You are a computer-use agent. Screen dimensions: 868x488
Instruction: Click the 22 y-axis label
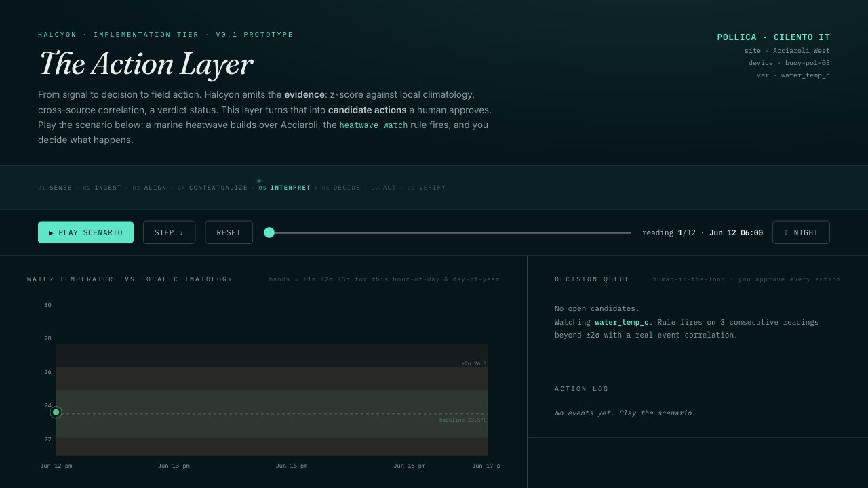(x=47, y=439)
